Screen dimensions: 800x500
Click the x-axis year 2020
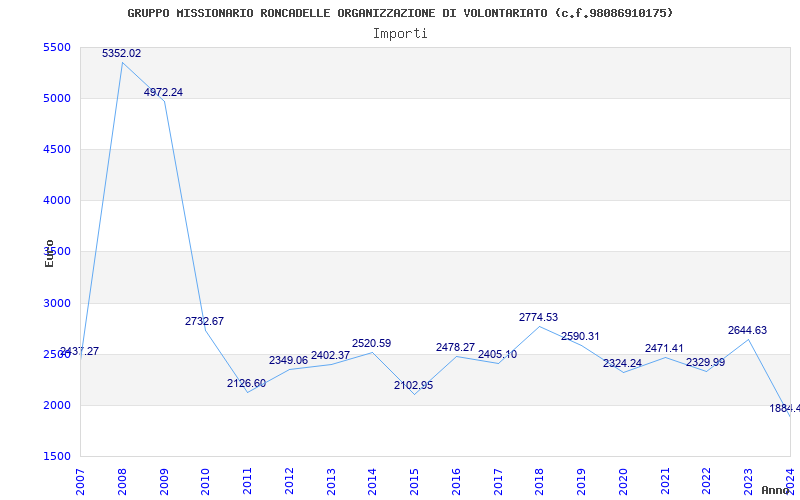(623, 482)
